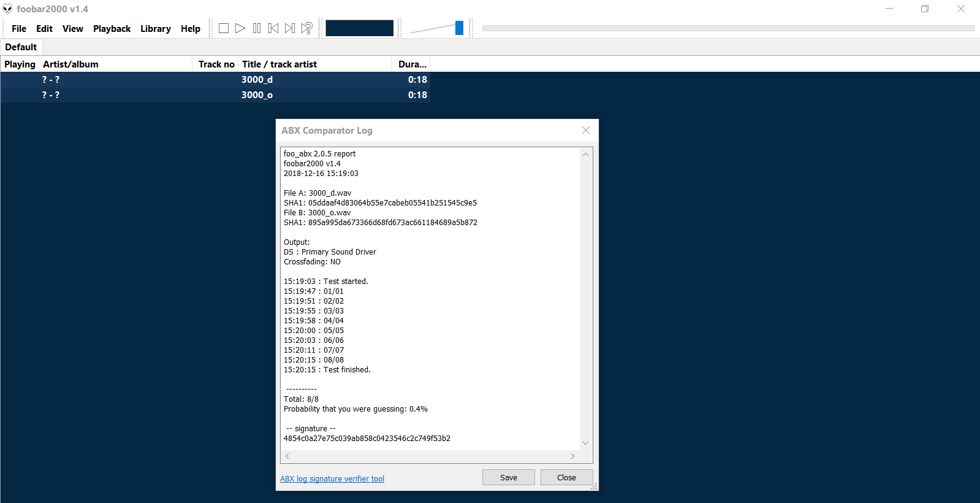
Task: Open the View menu
Action: [73, 29]
